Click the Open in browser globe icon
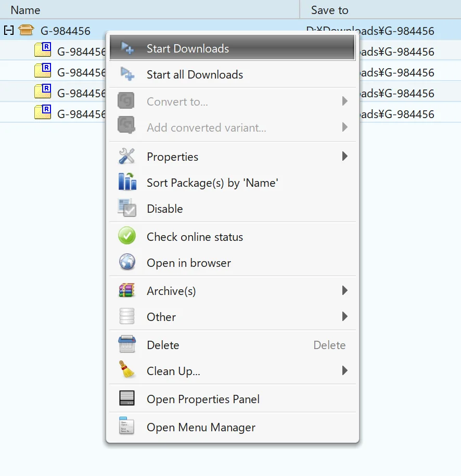 [127, 263]
